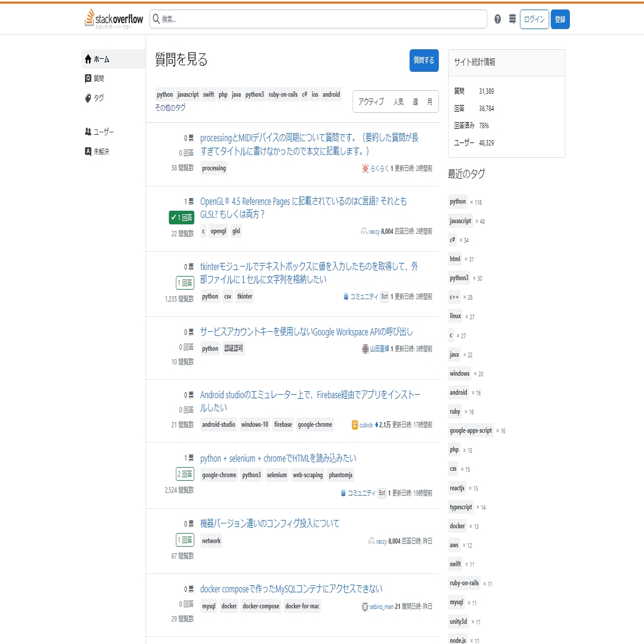Click the Stack Overflow logo
644x644 pixels.
(x=114, y=19)
